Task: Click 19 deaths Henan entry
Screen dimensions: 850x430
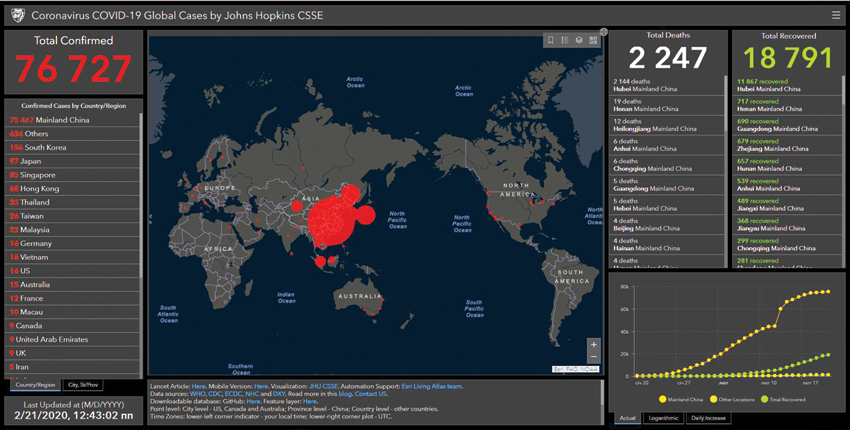Action: point(666,105)
